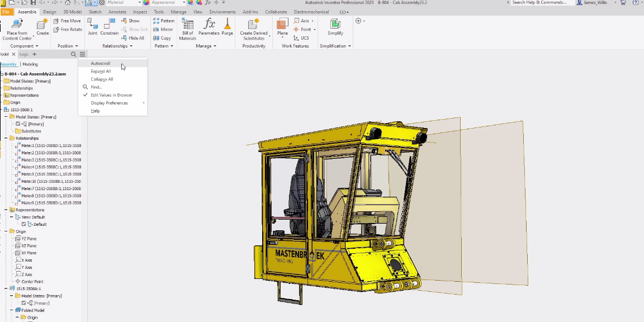The width and height of the screenshot is (644, 322).
Task: Open the Parameters fx dialog
Action: [209, 27]
